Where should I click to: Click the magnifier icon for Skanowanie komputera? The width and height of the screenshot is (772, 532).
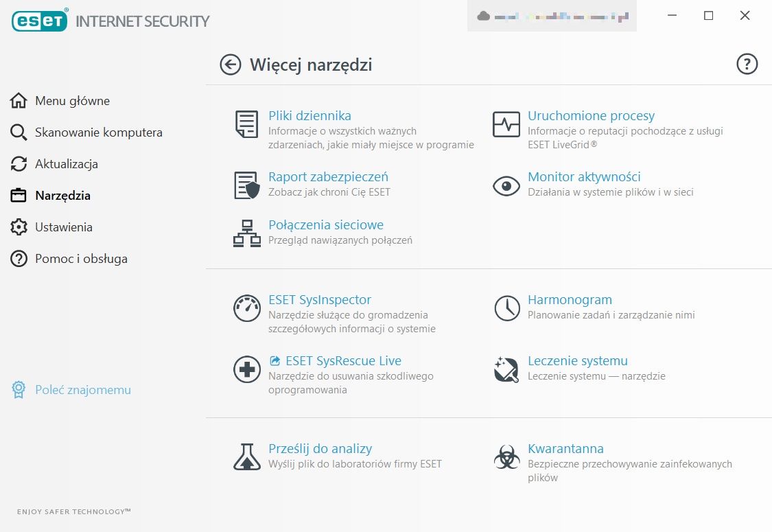tap(19, 132)
